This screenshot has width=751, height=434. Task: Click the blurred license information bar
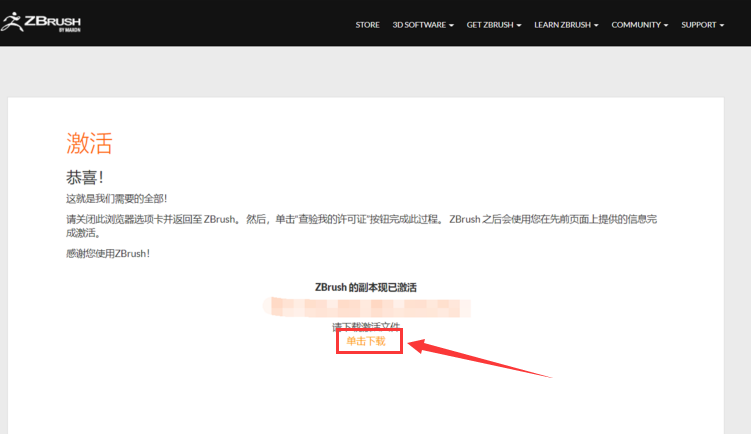point(365,307)
